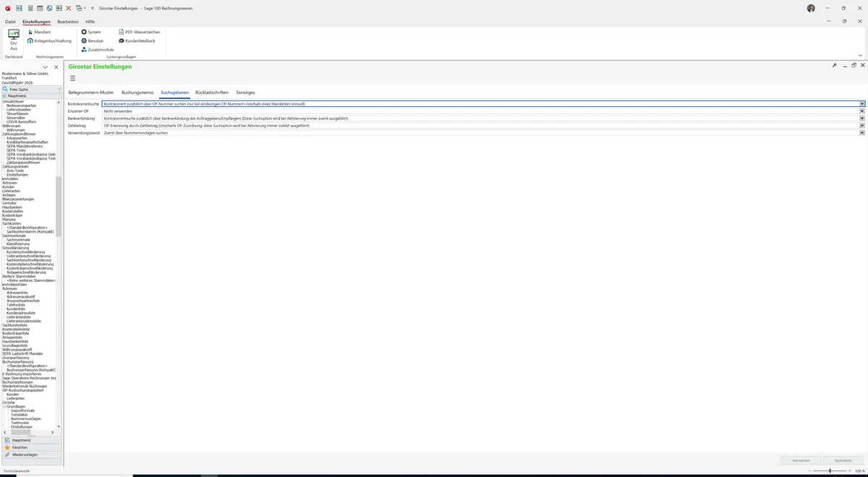Close the navigation panel with its X

click(x=56, y=67)
